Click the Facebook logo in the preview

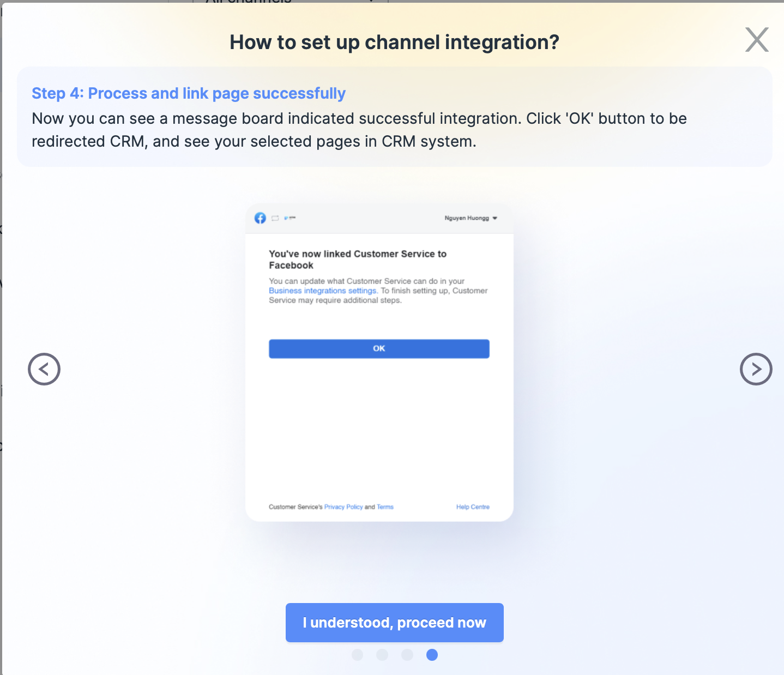tap(260, 218)
